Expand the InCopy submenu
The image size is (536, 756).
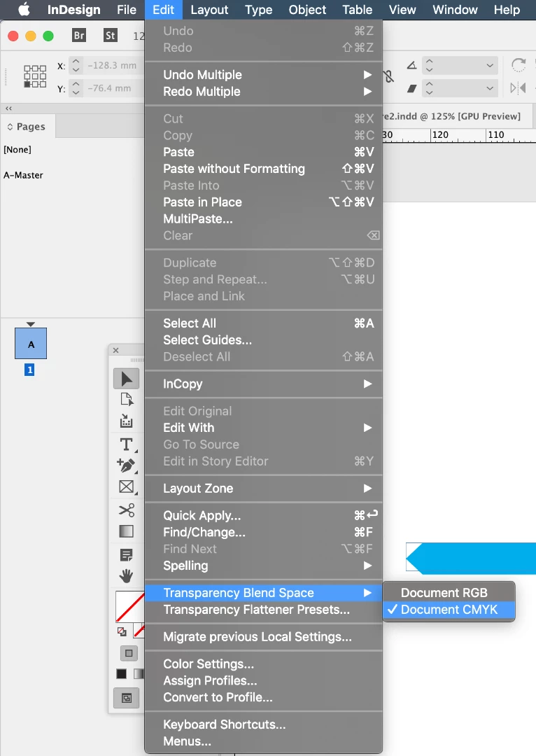pos(264,384)
